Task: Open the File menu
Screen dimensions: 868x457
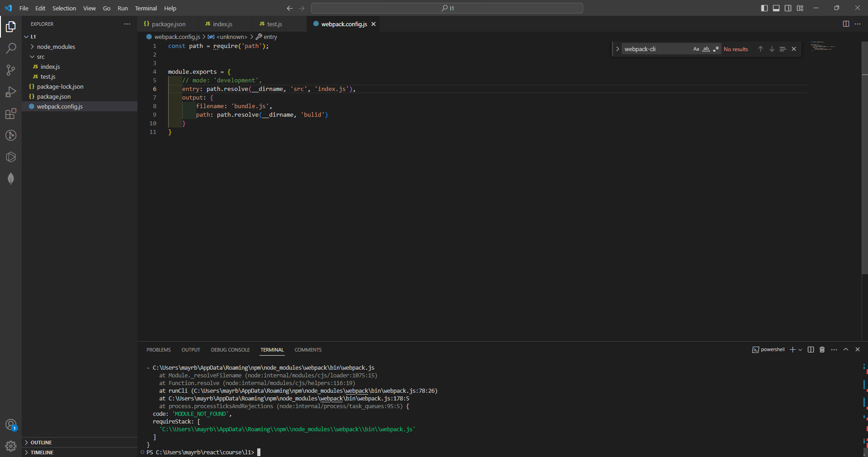Action: pos(24,8)
